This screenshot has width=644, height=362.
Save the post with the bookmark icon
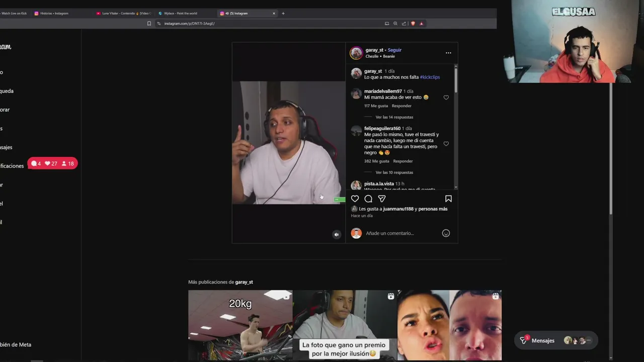[448, 199]
